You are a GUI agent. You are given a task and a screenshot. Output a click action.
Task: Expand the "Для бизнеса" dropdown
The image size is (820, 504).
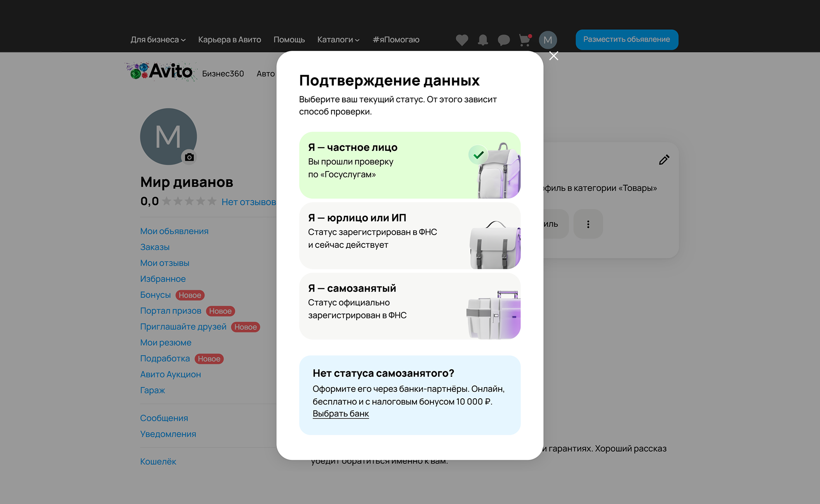coord(157,40)
